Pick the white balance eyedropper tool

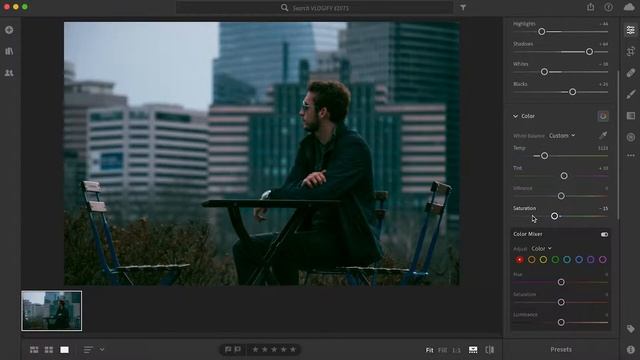pyautogui.click(x=603, y=135)
